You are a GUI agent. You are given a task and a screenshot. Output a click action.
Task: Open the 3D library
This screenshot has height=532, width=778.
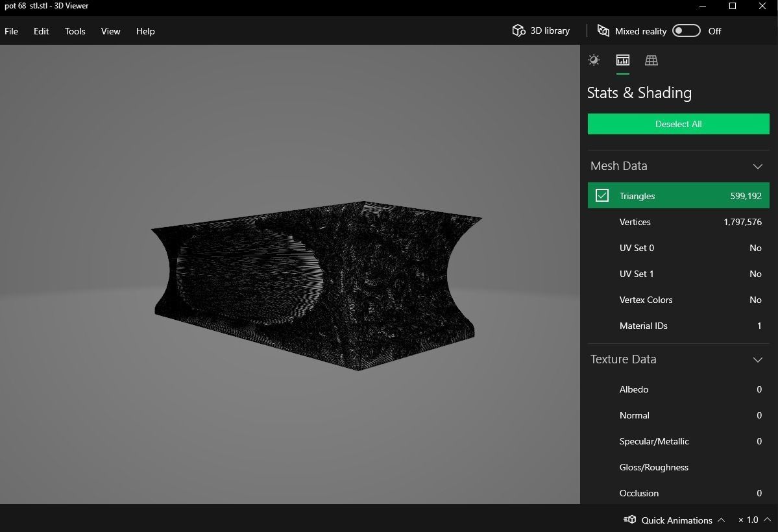pyautogui.click(x=541, y=30)
